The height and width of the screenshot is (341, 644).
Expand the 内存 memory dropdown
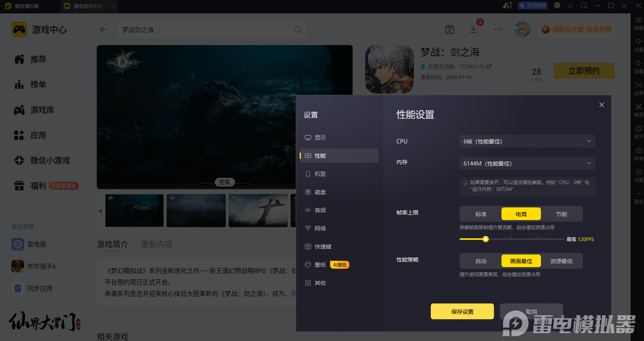(x=527, y=163)
